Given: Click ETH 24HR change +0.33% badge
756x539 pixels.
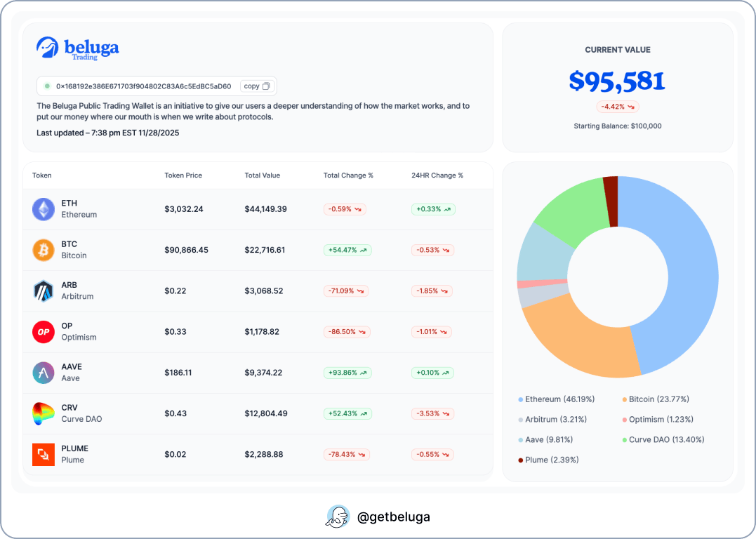Looking at the screenshot, I should click(433, 209).
